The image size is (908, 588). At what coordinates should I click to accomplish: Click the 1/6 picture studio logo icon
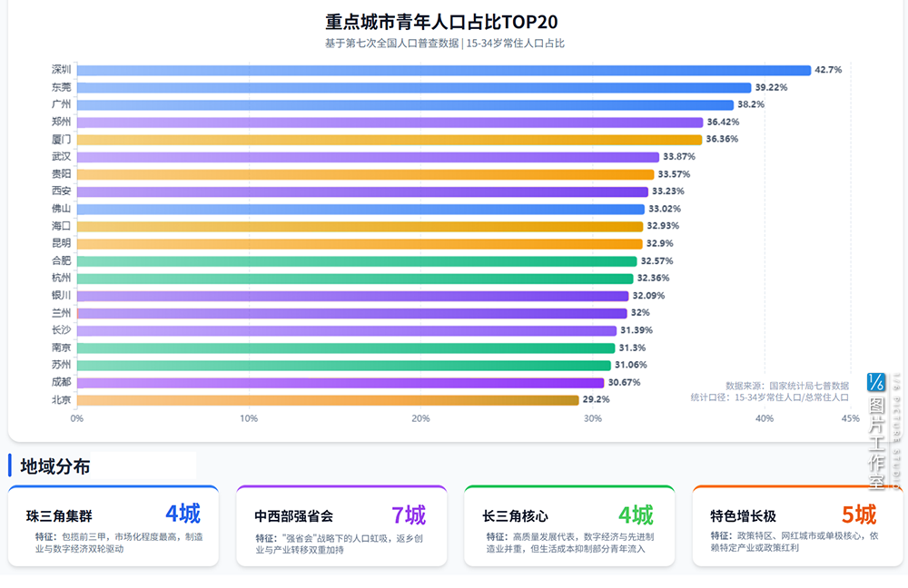coord(876,382)
